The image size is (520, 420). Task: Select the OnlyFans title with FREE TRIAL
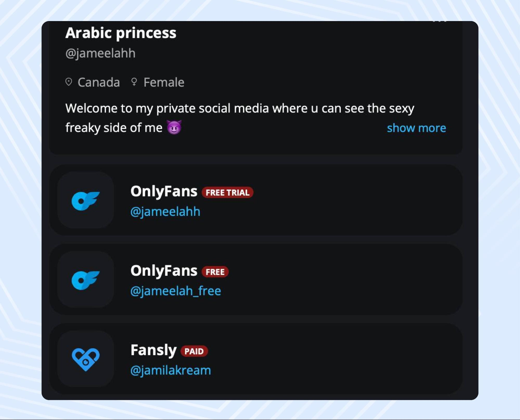point(164,191)
